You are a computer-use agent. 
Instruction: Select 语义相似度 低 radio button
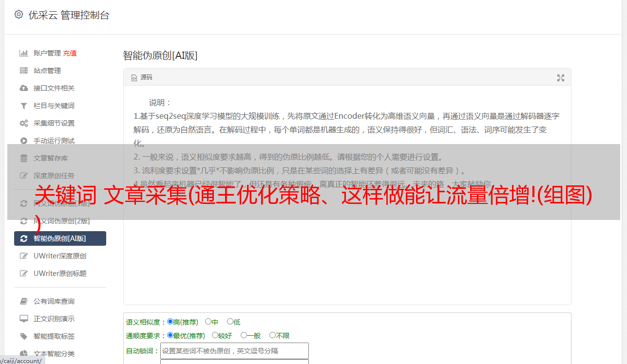(230, 322)
